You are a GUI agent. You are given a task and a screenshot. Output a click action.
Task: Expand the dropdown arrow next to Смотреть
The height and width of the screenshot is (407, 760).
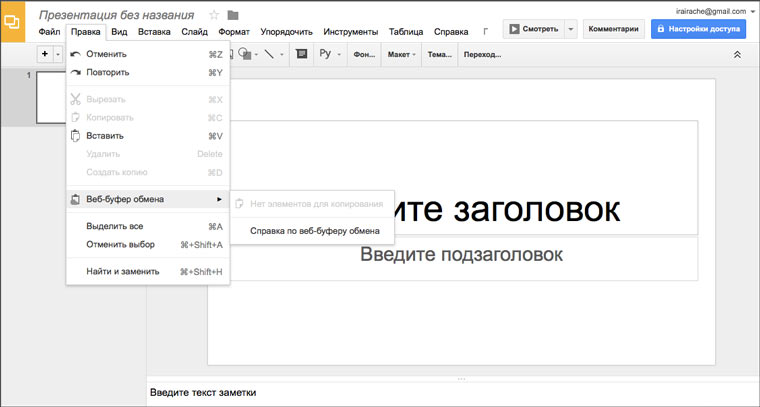[x=570, y=29]
